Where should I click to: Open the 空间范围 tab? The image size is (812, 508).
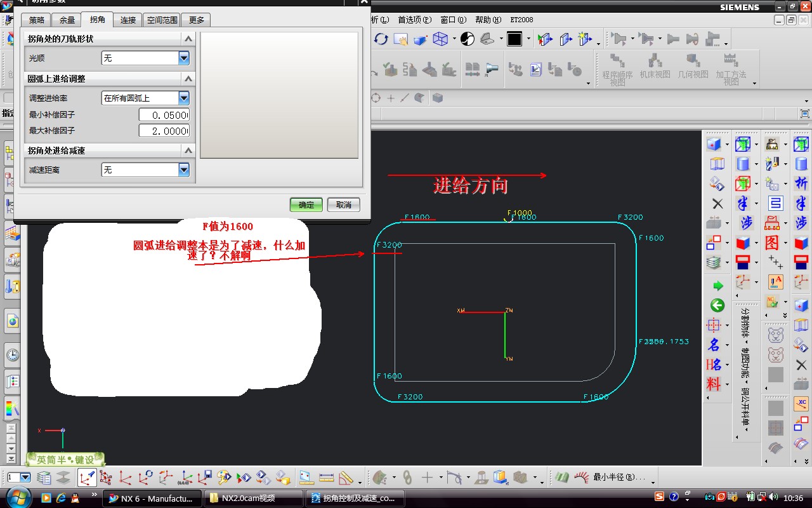point(163,20)
